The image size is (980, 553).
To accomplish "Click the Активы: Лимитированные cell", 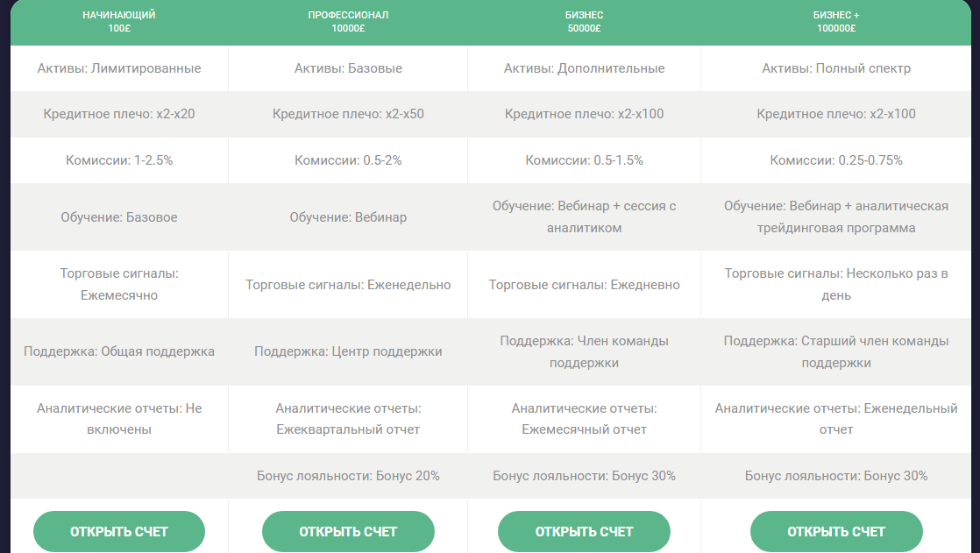I will click(x=118, y=68).
